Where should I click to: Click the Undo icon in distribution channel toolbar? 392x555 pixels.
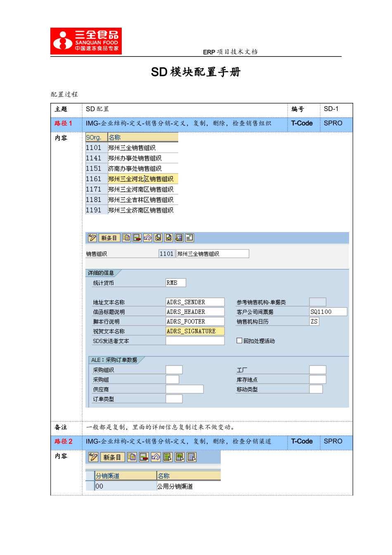156,457
